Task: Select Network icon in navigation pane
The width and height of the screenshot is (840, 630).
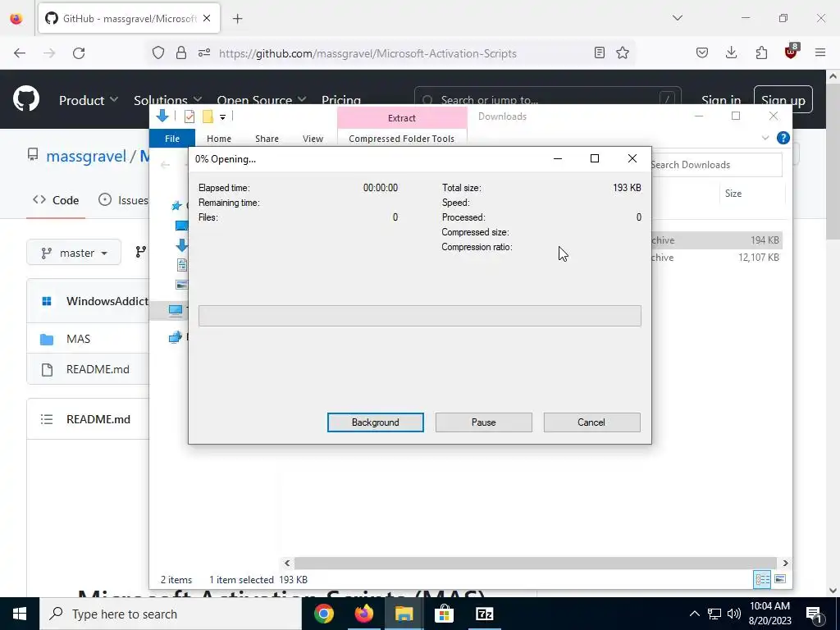Action: pyautogui.click(x=176, y=337)
